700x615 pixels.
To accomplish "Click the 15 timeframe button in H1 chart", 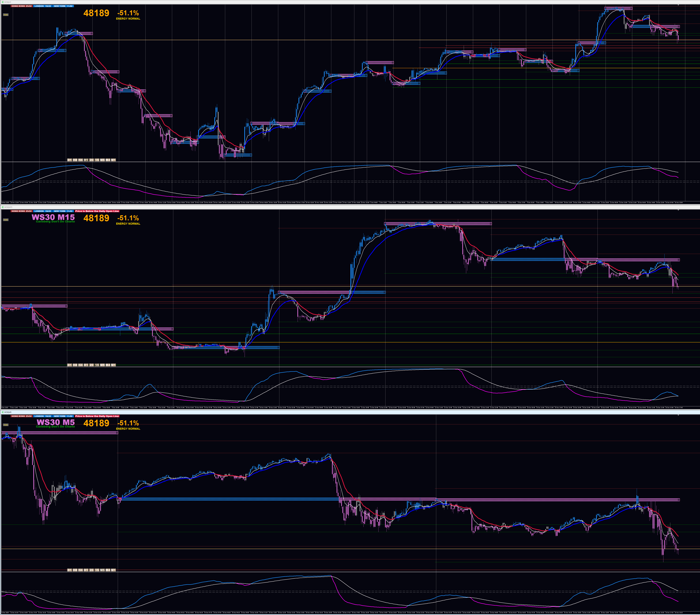I will (97, 160).
